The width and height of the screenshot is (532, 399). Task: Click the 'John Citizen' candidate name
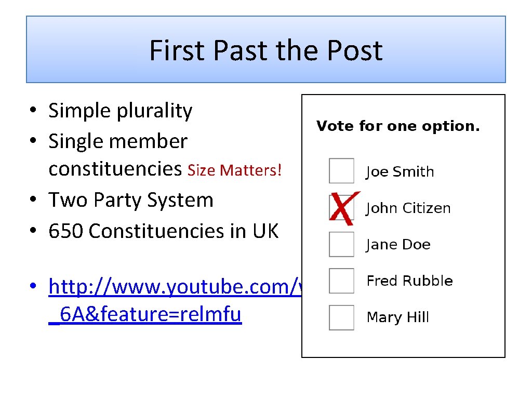pos(408,208)
